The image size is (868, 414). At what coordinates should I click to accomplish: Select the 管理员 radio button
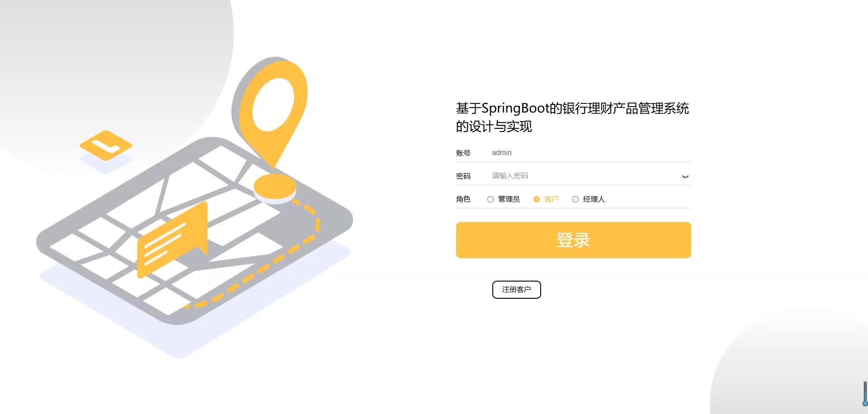click(x=491, y=199)
